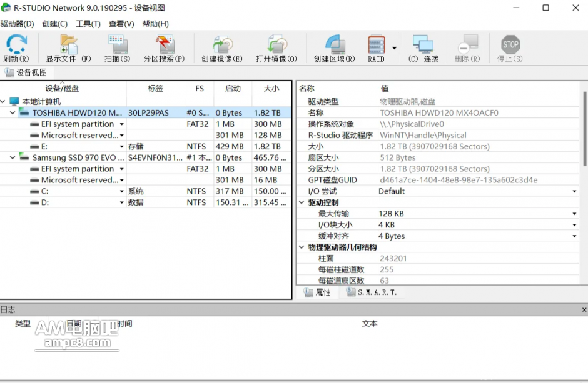The height and width of the screenshot is (383, 588).
Task: Click the 存储 label of E:
Action: 136,146
